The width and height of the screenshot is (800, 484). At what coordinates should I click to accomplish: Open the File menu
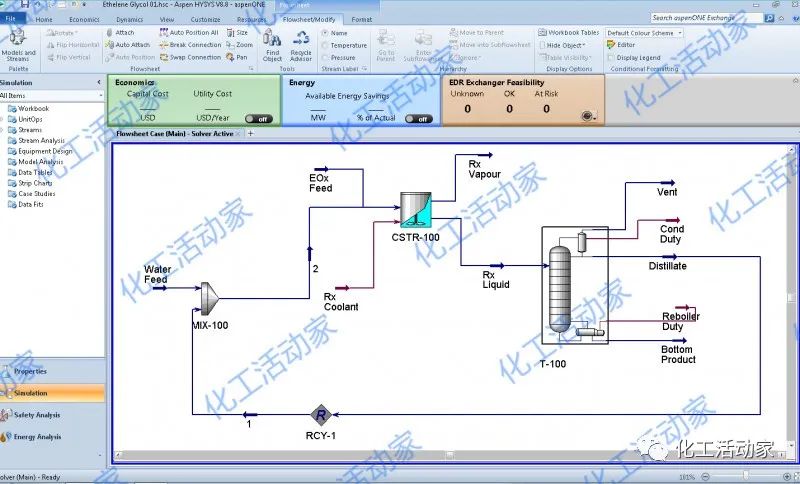[11, 19]
